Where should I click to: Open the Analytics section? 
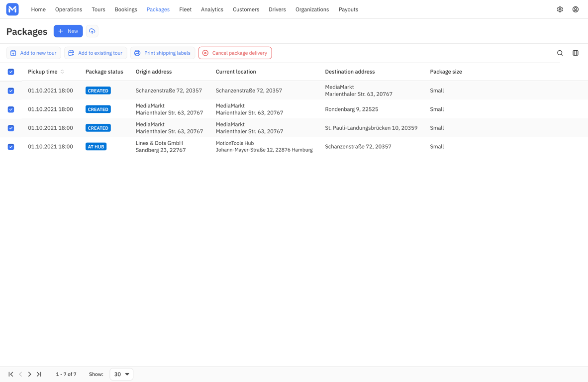click(x=212, y=9)
